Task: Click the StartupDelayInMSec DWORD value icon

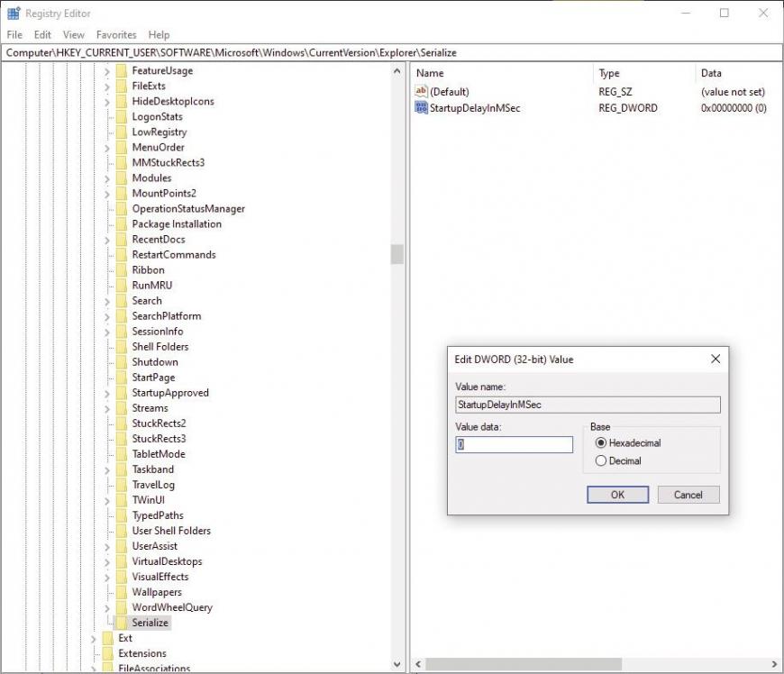Action: tap(421, 107)
